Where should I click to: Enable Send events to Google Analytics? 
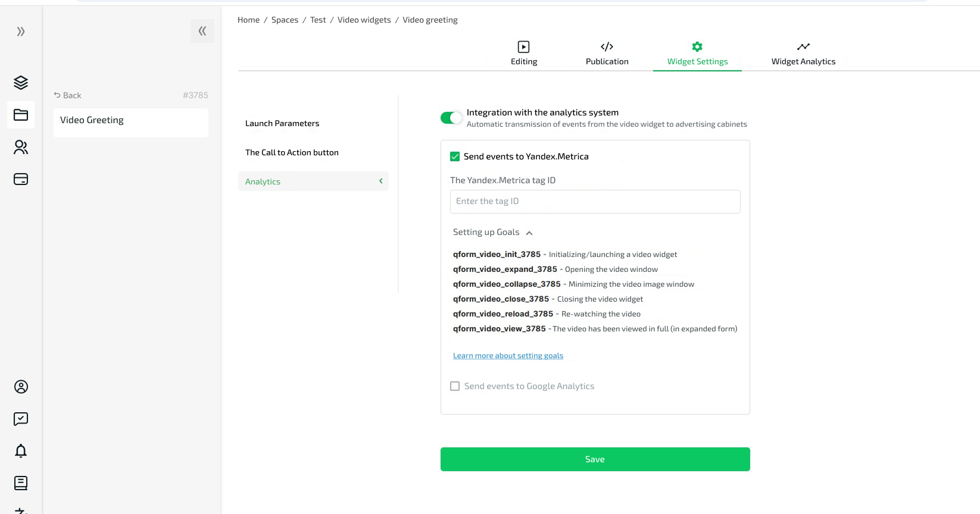[x=455, y=386]
